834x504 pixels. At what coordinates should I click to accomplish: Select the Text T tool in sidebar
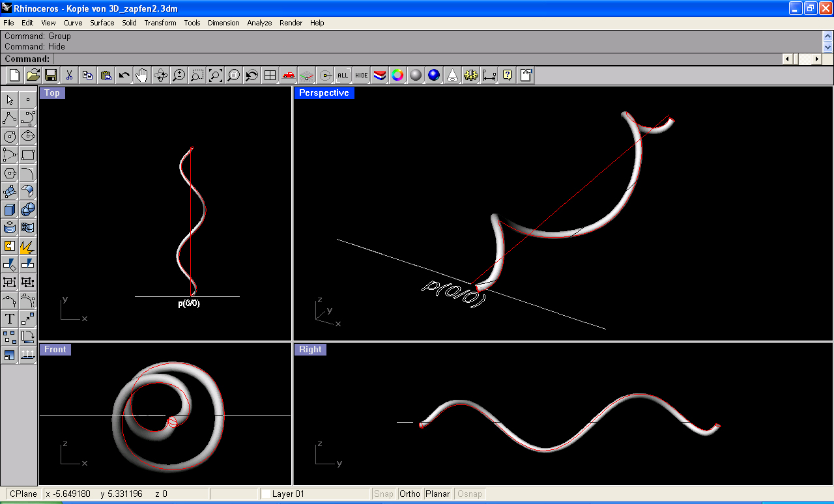click(10, 318)
